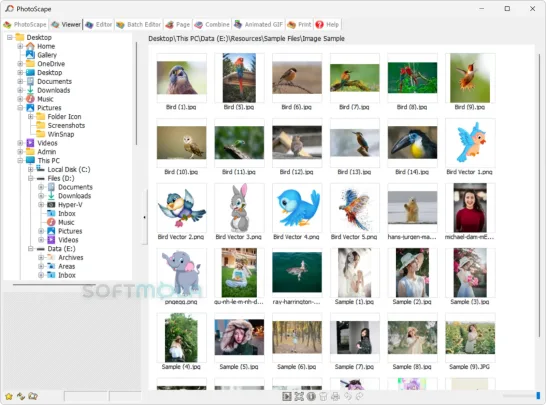The image size is (546, 405).
Task: Start the slideshow with the play icon
Action: [287, 396]
